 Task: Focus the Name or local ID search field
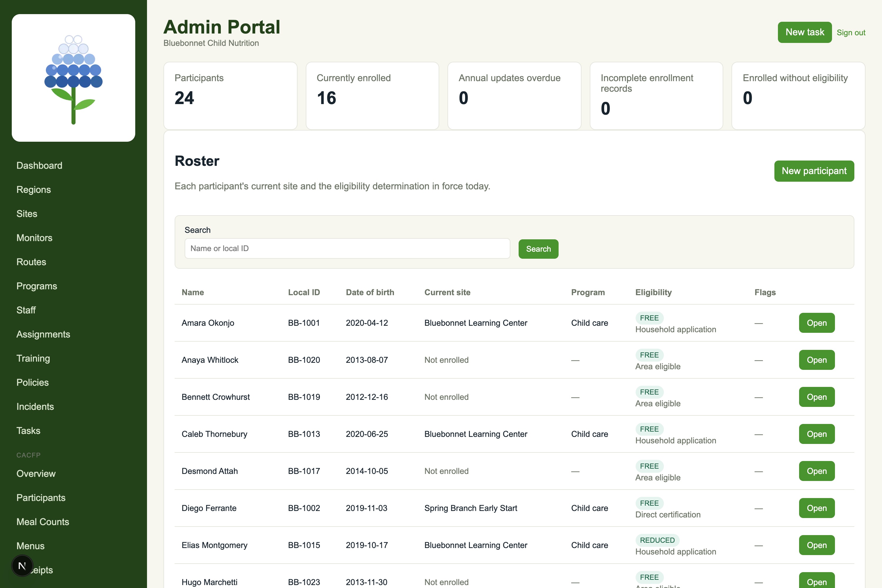347,248
